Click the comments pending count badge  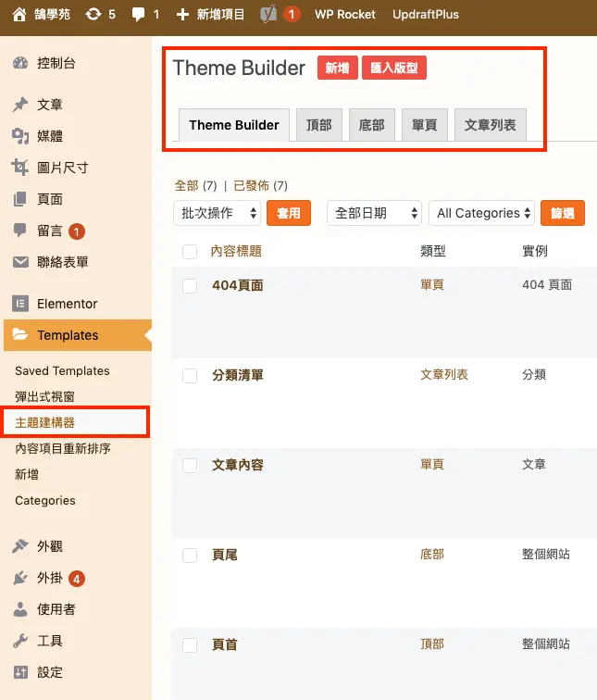tap(77, 231)
